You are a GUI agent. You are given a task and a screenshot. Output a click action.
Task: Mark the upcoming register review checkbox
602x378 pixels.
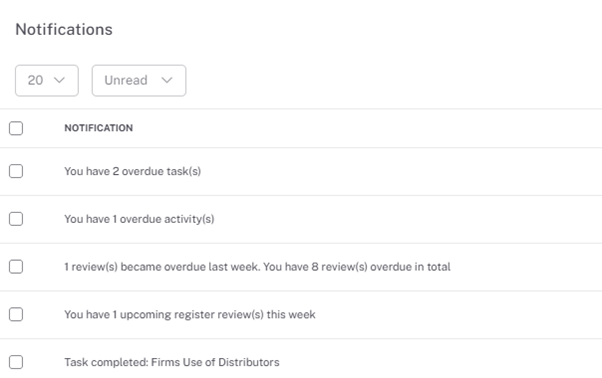click(x=16, y=315)
